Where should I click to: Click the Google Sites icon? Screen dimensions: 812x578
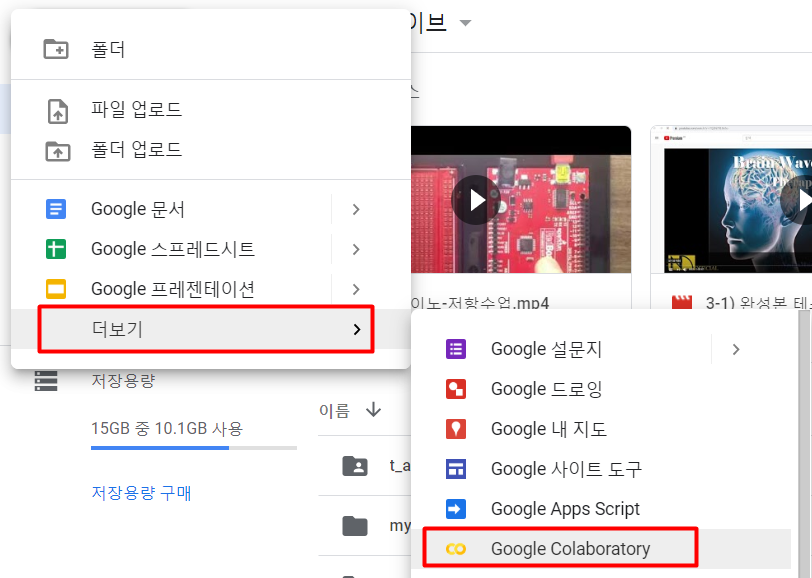coord(456,469)
